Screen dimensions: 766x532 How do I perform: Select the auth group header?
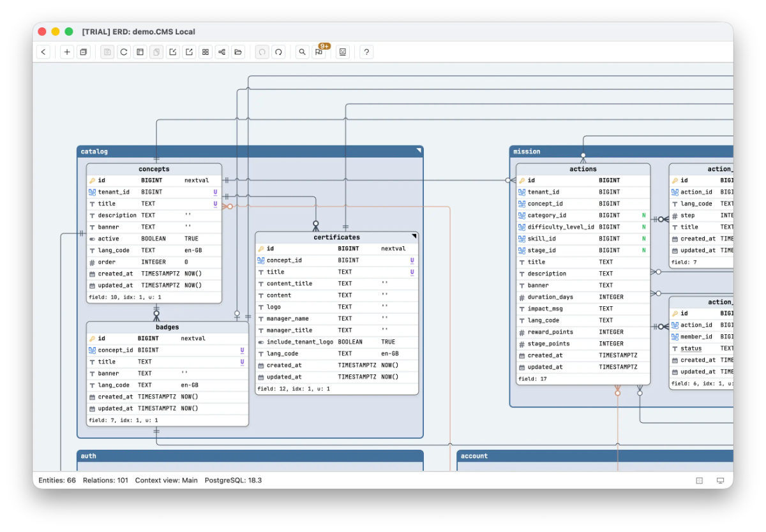coord(250,456)
